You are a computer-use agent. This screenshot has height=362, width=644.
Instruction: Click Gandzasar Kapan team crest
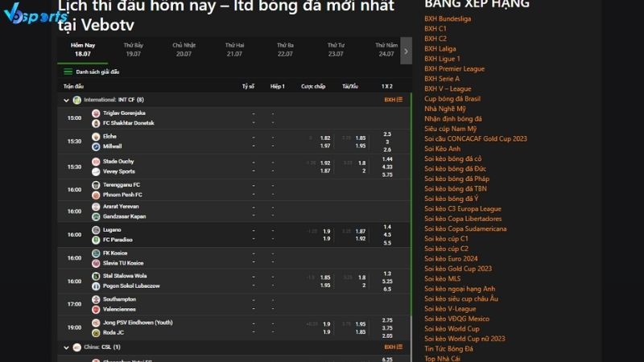point(96,216)
